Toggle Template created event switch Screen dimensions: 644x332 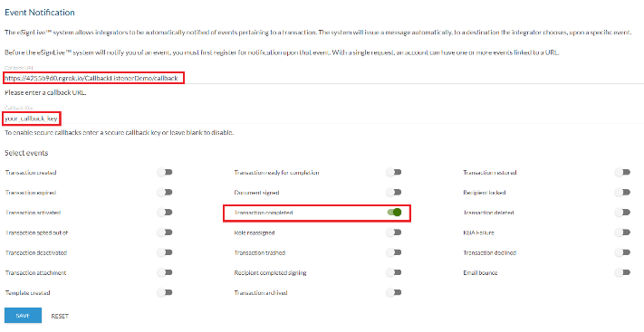coord(165,292)
